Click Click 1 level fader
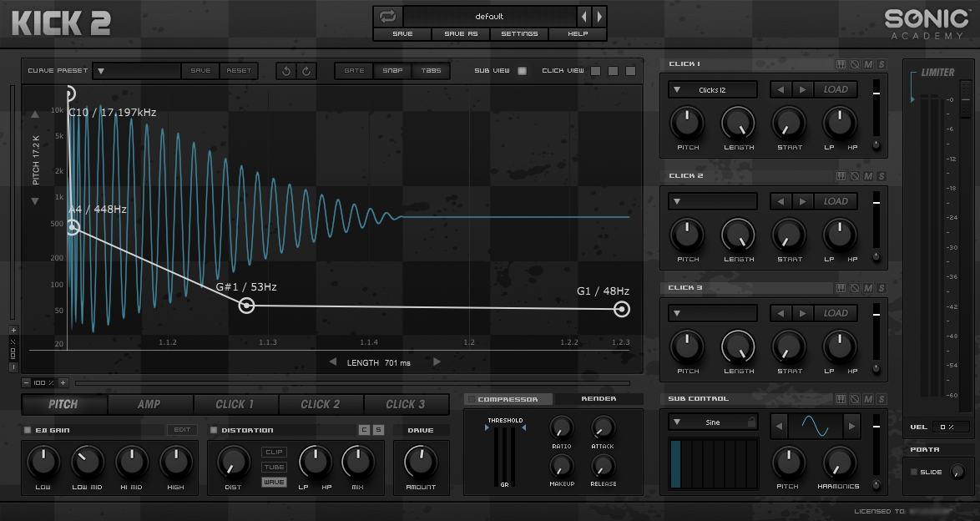Screen dimensions: 980x521 [876, 108]
